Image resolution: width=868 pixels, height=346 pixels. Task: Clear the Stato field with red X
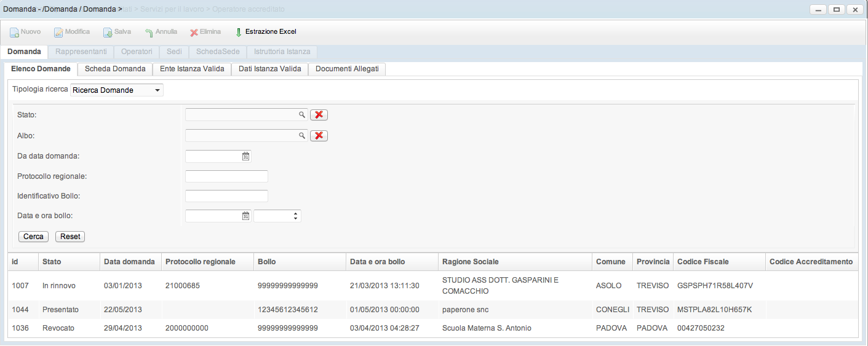(319, 115)
